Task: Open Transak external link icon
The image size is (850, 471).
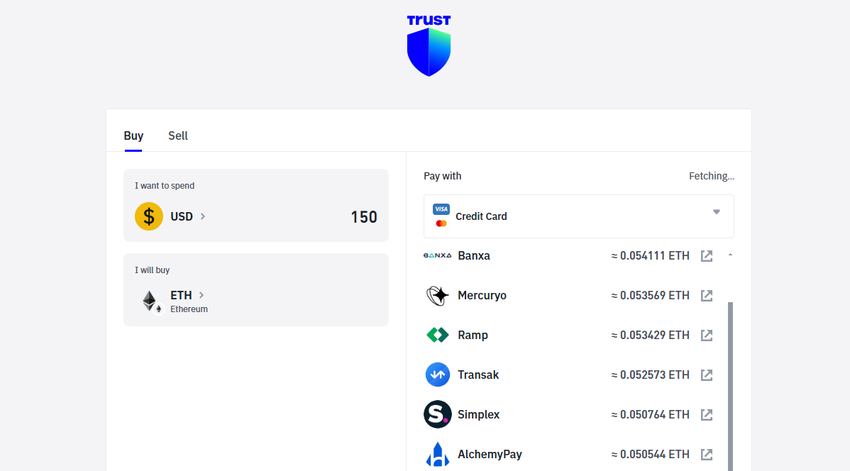Action: pos(706,375)
